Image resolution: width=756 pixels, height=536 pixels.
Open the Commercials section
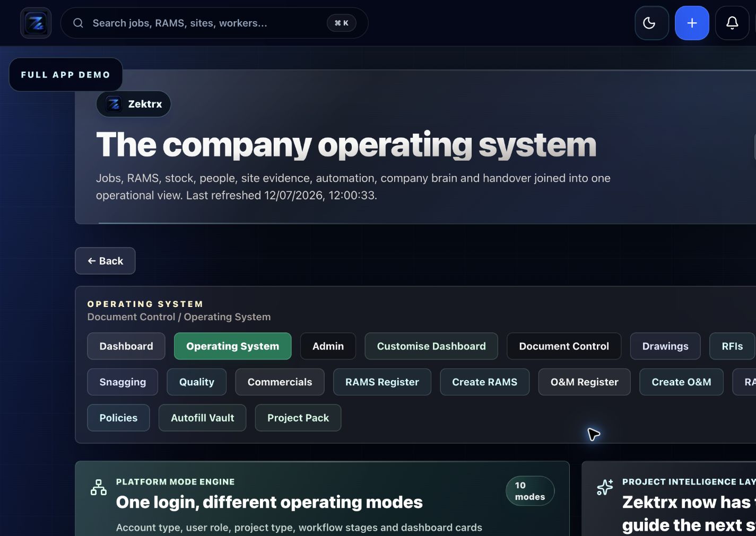(280, 382)
